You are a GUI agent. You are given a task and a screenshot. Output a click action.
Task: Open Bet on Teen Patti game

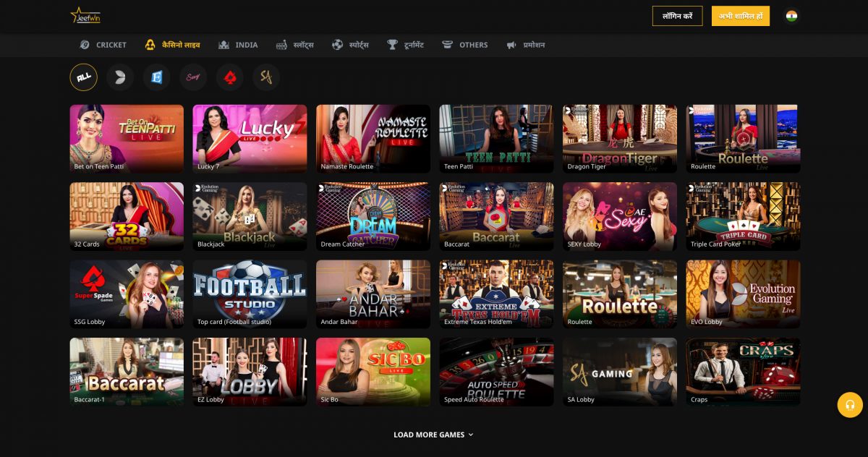click(x=127, y=139)
